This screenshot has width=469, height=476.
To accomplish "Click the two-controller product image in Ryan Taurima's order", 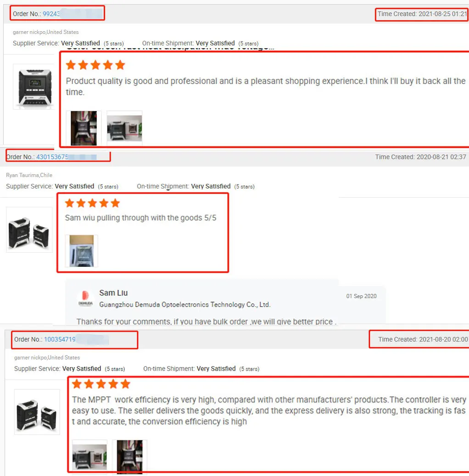I will [x=29, y=230].
